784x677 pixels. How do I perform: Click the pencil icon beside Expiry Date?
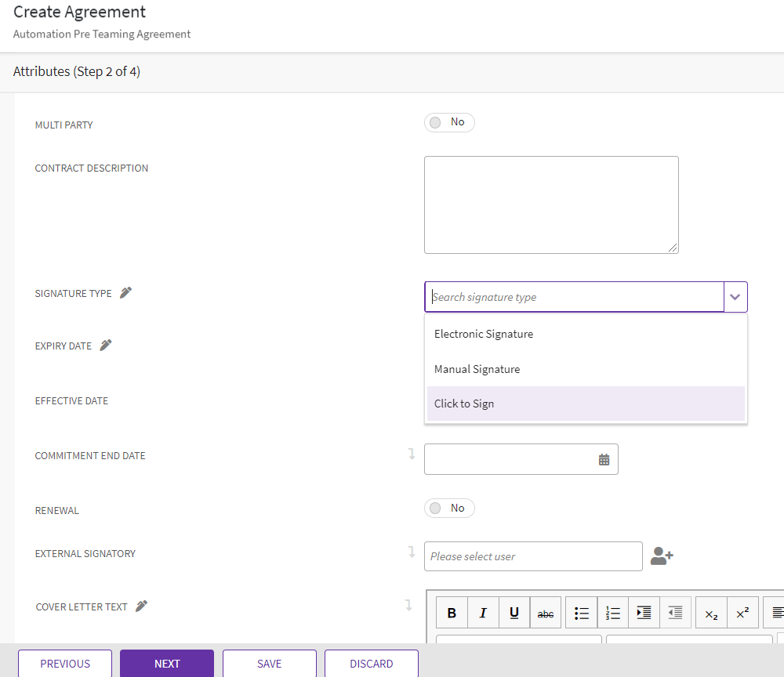point(106,346)
